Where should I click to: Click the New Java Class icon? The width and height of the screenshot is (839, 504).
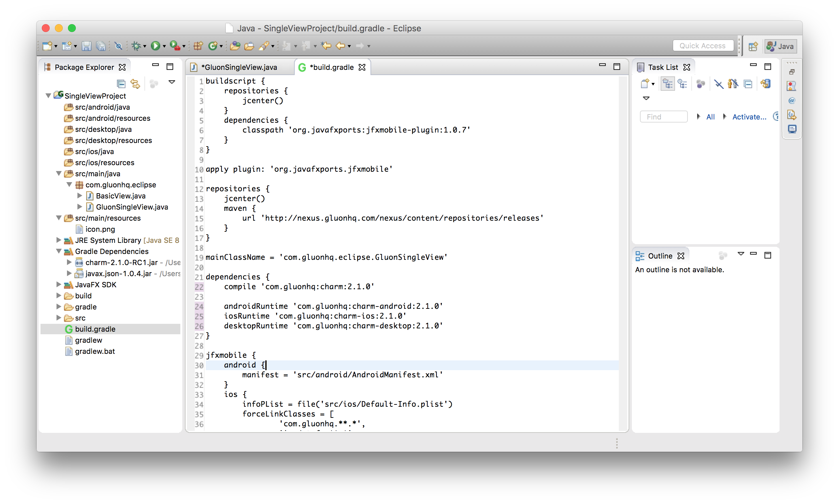(213, 45)
